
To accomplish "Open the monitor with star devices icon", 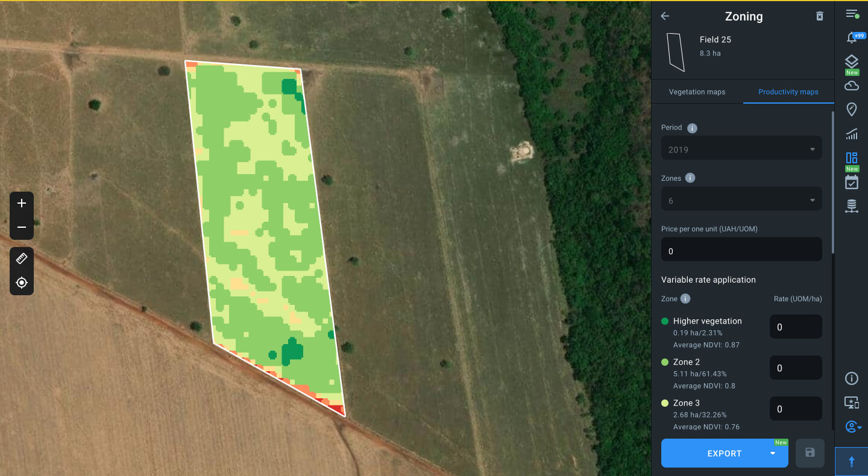I will click(x=852, y=402).
